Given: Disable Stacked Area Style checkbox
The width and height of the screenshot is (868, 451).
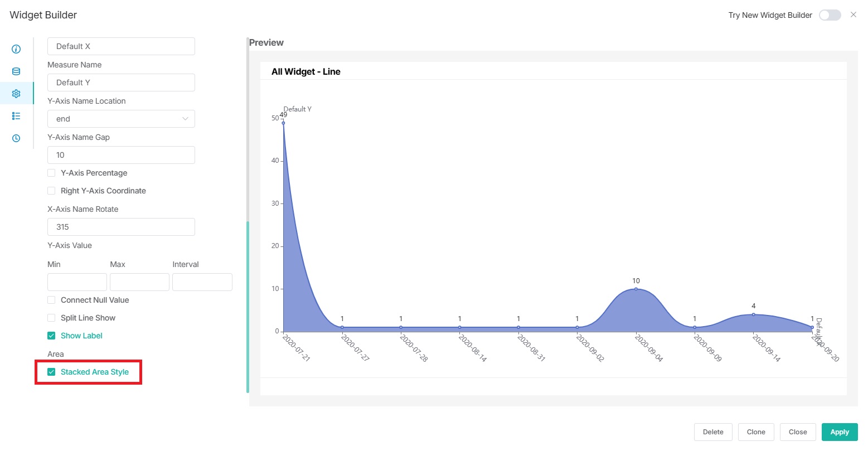Looking at the screenshot, I should 51,372.
